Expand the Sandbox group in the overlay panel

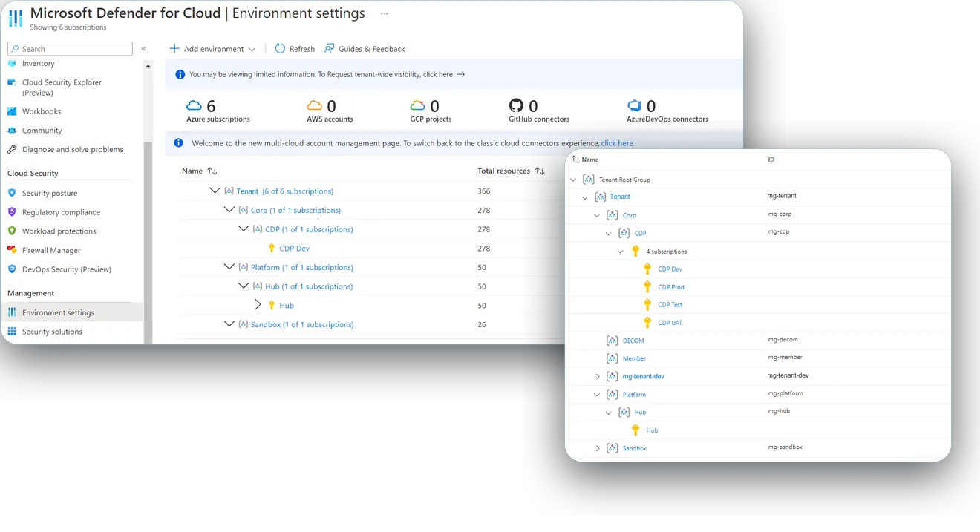(598, 449)
